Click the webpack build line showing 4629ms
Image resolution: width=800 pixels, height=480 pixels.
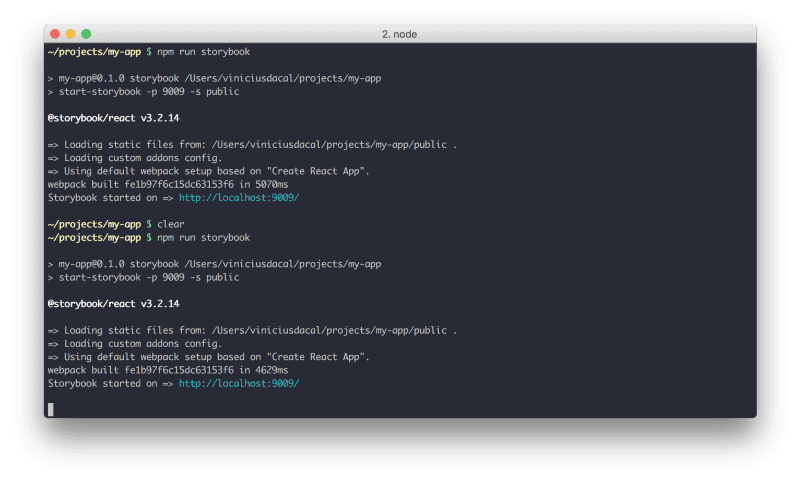167,370
